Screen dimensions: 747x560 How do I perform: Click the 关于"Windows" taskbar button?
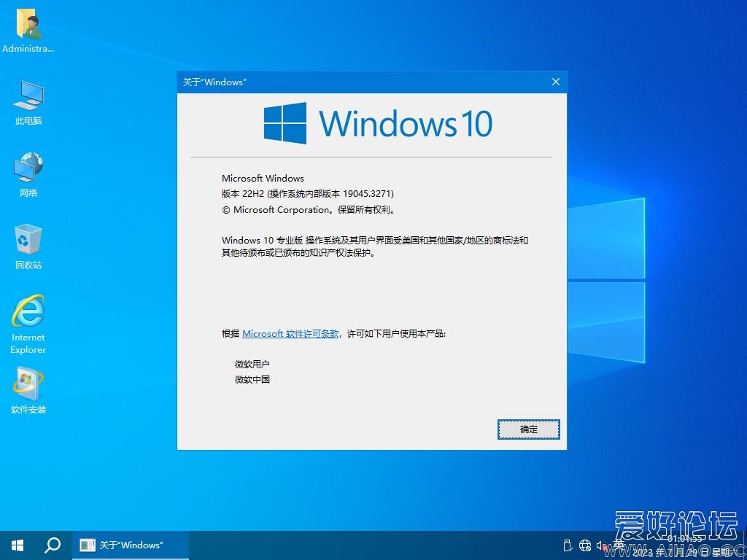[x=131, y=545]
